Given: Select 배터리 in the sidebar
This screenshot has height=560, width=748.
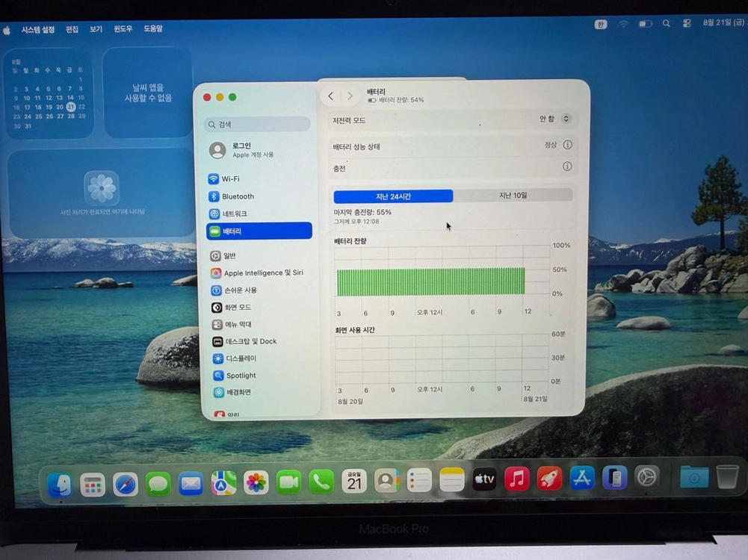Looking at the screenshot, I should [259, 231].
